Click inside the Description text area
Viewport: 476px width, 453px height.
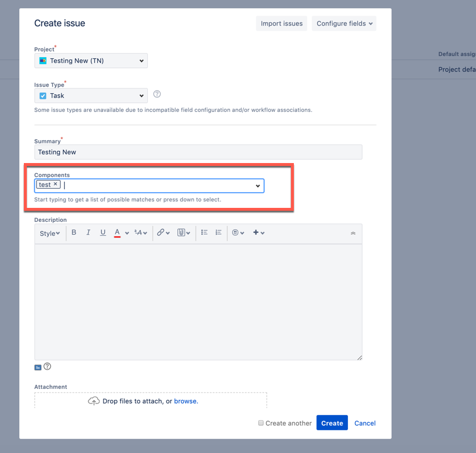coord(198,302)
